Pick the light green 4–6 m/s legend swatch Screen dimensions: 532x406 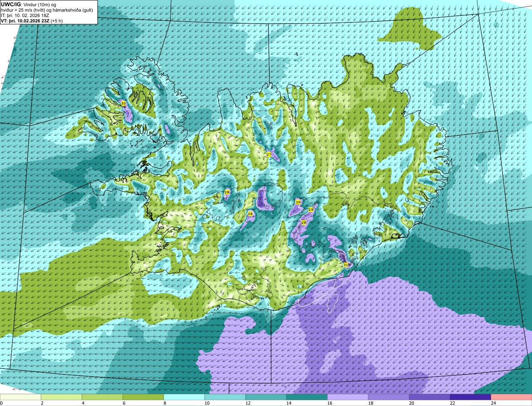[103, 397]
